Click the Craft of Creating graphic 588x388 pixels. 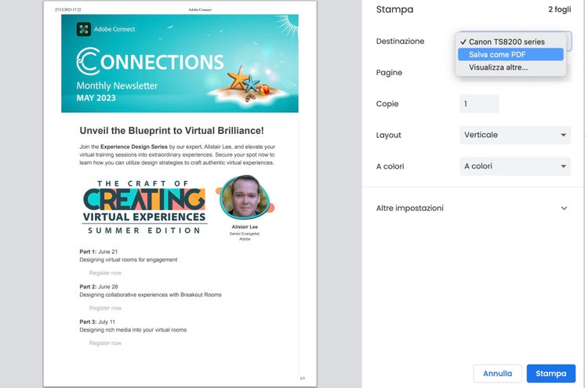point(144,207)
